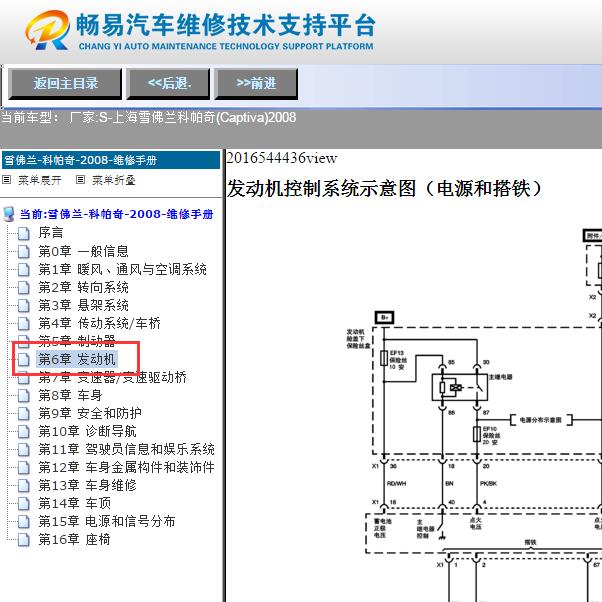Click the 返回主目录 button
The height and width of the screenshot is (602, 602).
pos(65,84)
